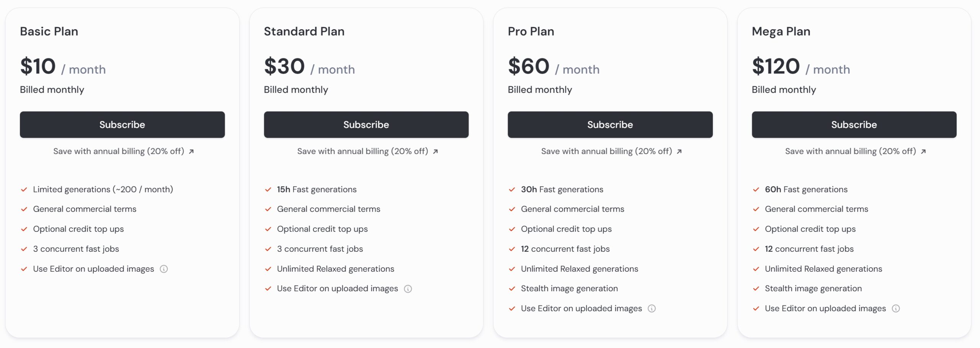Open Standard Plan annual billing savings link
Screen dimensions: 980x348
click(x=363, y=151)
